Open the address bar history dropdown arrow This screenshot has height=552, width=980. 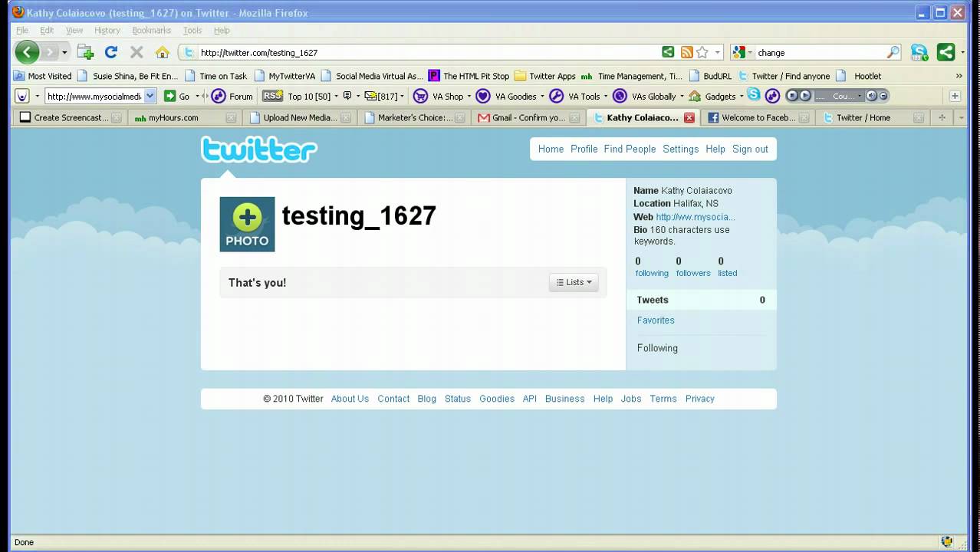coord(718,52)
